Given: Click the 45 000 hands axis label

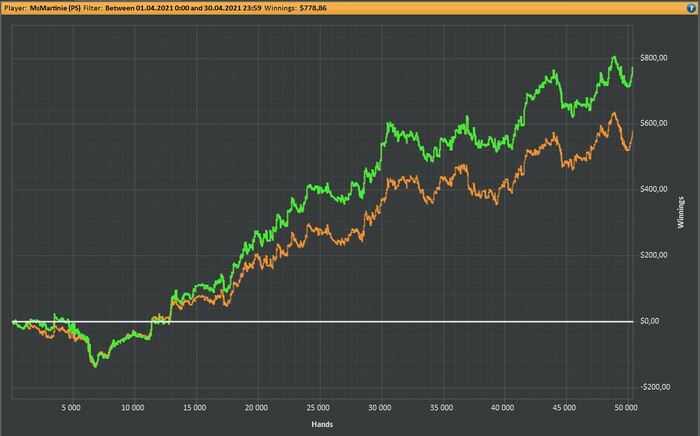Looking at the screenshot, I should tap(564, 408).
